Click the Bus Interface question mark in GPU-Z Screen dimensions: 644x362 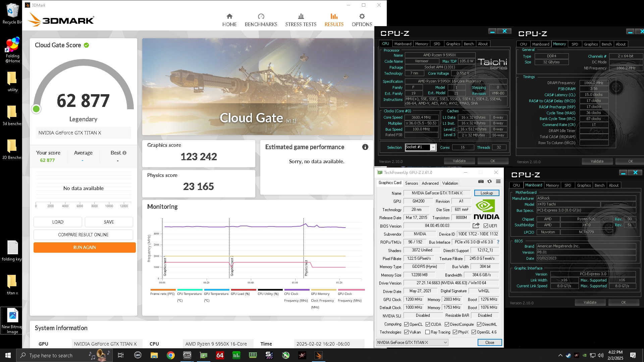tap(498, 242)
